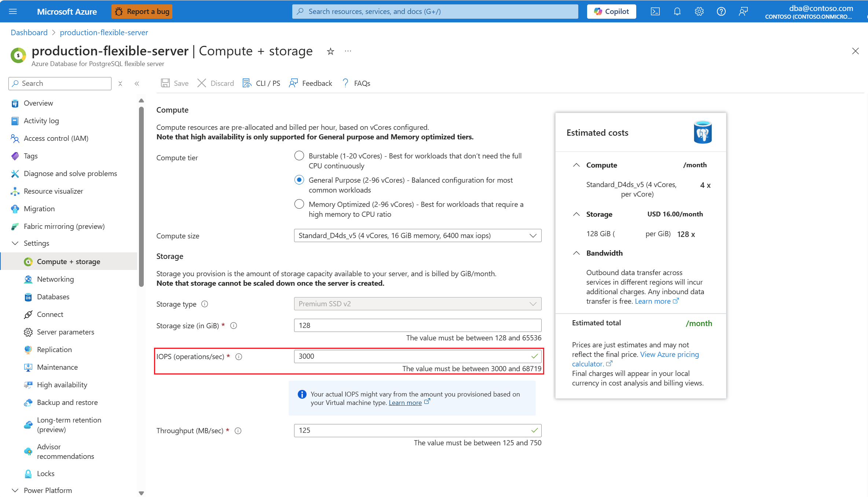
Task: Open Server parameters in sidebar
Action: 65,332
